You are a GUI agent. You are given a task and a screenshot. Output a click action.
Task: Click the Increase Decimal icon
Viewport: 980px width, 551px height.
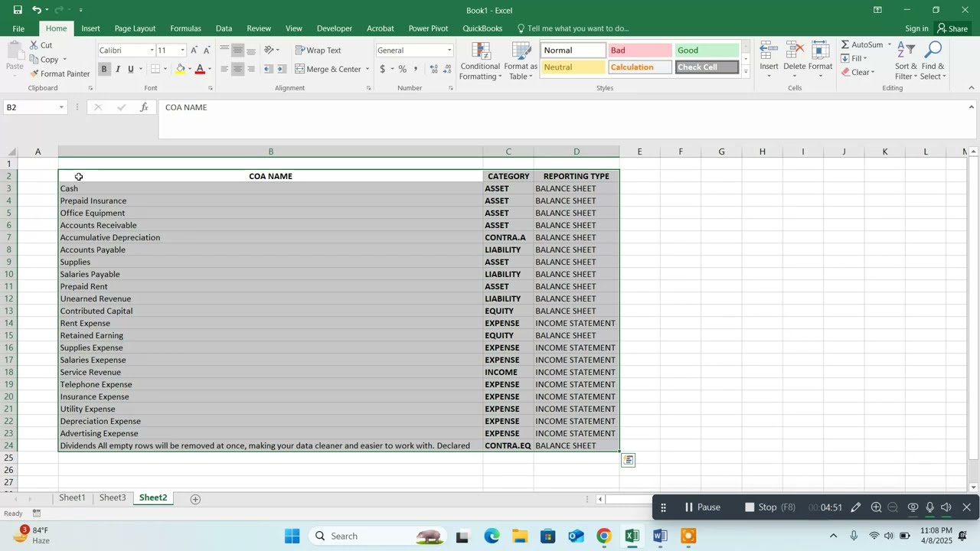pos(434,69)
